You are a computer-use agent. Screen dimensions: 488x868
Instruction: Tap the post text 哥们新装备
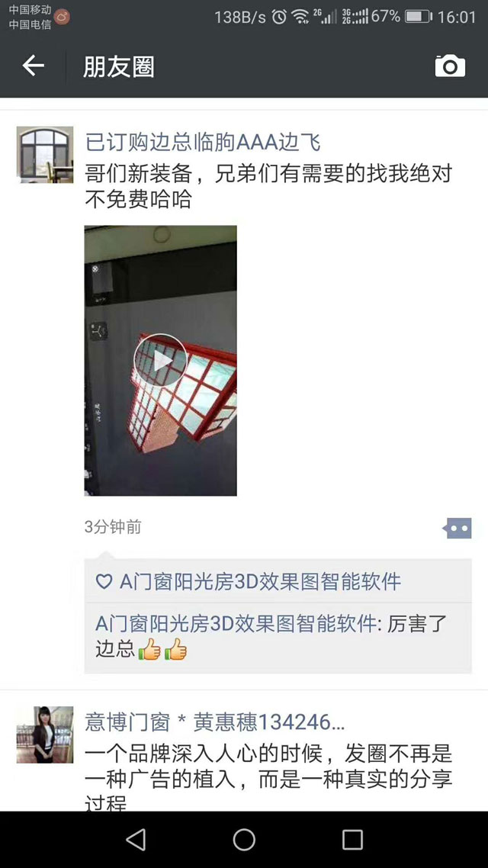(138, 174)
